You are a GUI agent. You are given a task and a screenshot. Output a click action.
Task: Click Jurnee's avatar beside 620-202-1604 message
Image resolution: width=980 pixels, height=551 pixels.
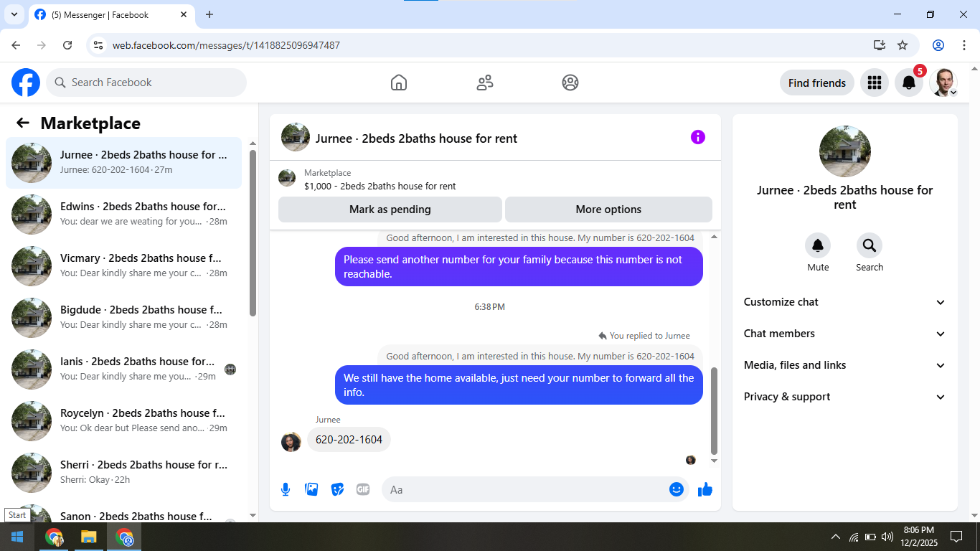coord(291,442)
